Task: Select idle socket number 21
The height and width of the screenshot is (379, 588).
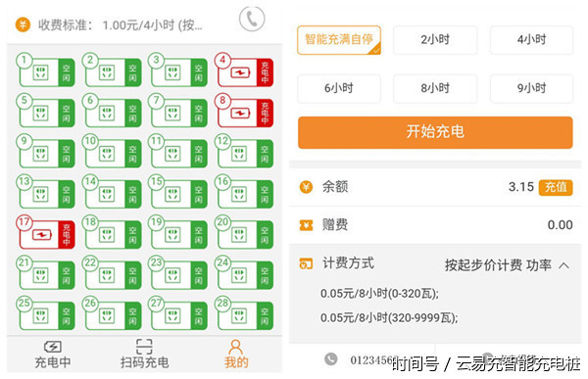Action: pos(46,273)
